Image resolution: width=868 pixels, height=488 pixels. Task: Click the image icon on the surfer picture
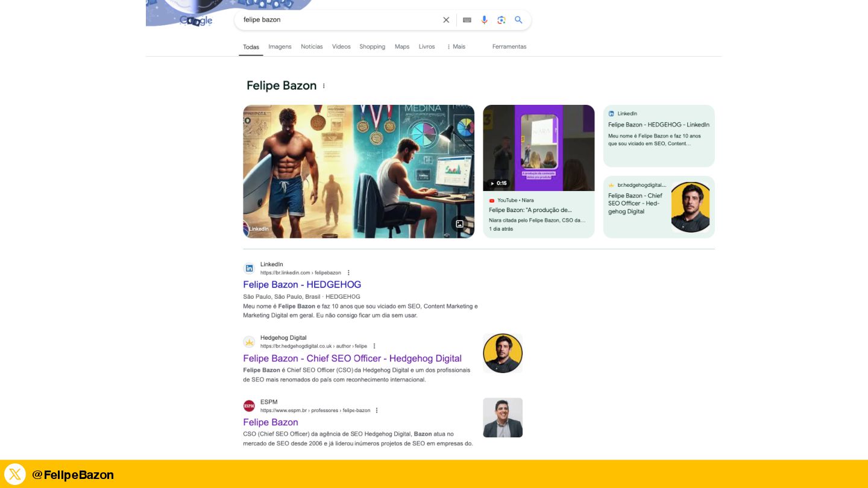pyautogui.click(x=459, y=224)
